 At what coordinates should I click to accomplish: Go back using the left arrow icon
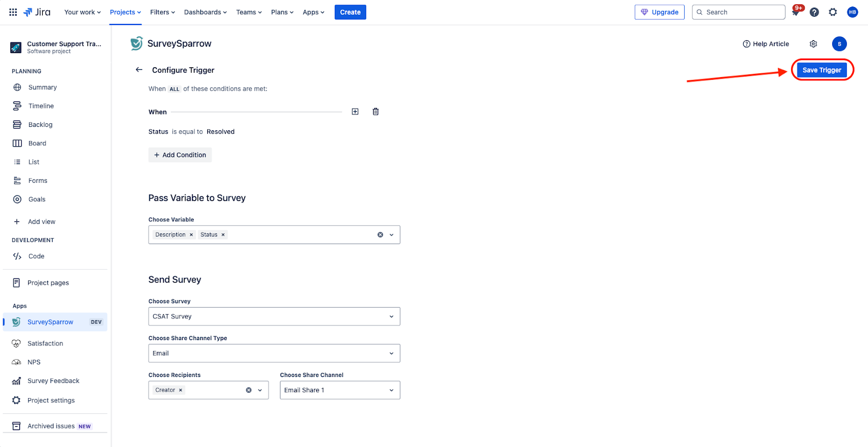coord(139,70)
